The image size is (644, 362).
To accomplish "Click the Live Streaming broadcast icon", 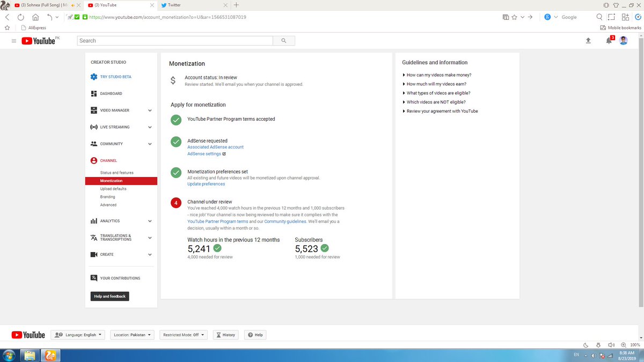I will point(94,127).
